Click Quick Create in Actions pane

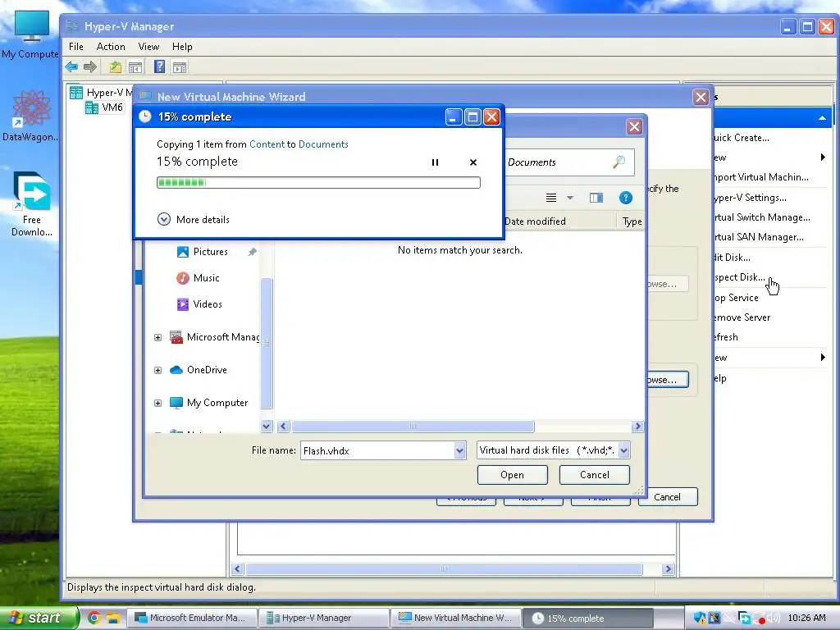(742, 138)
